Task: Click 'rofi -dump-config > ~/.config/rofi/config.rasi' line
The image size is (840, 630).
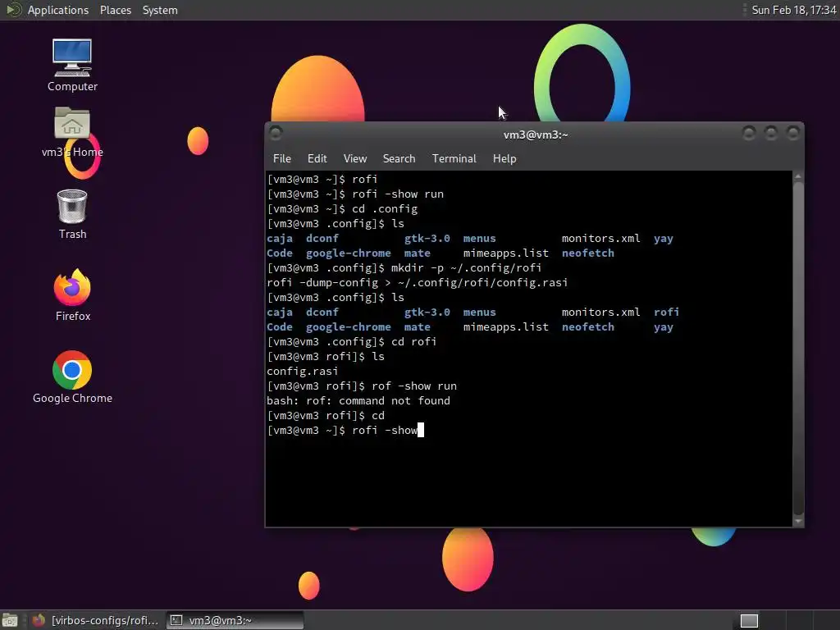Action: [x=417, y=282]
